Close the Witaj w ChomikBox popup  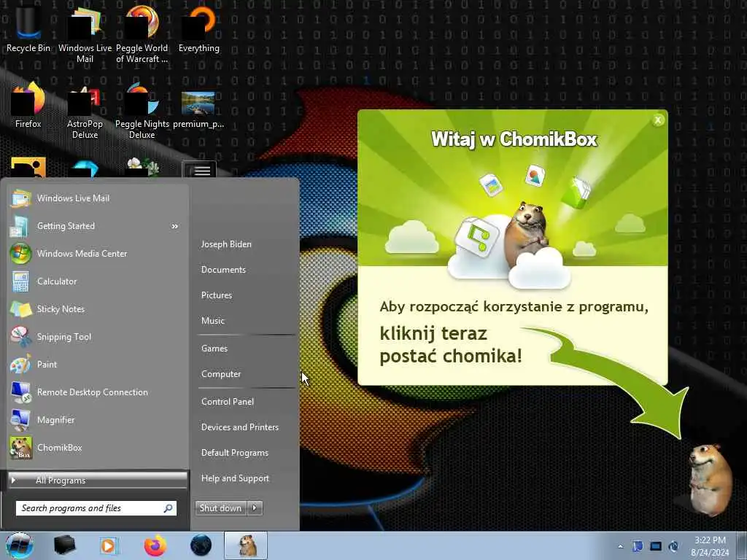pyautogui.click(x=658, y=120)
